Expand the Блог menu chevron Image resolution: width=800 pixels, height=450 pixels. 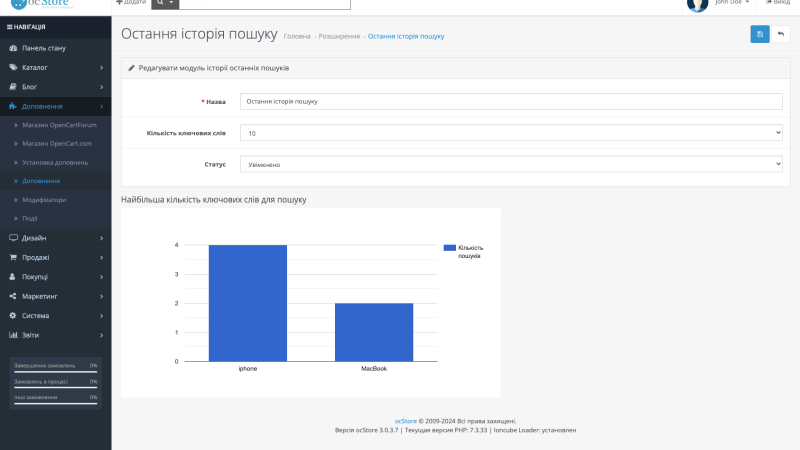point(102,87)
